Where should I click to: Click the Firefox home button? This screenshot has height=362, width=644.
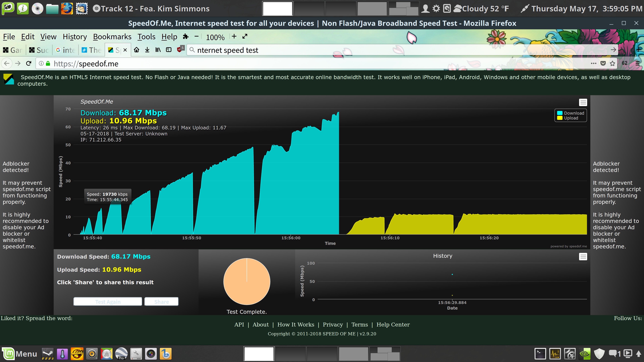click(x=136, y=50)
